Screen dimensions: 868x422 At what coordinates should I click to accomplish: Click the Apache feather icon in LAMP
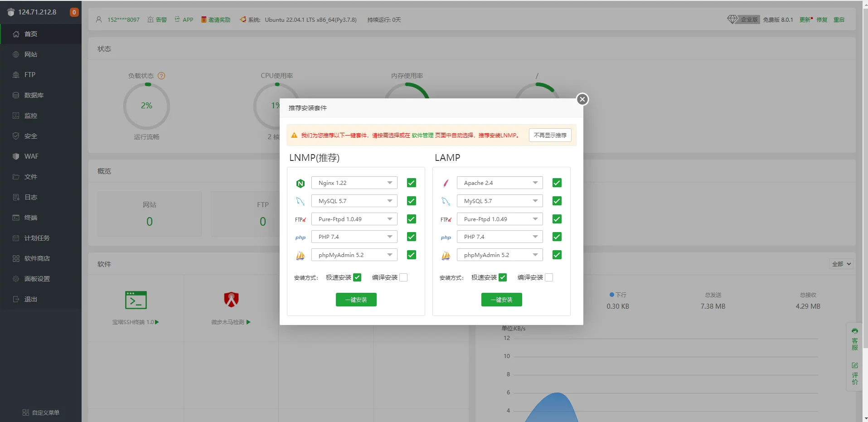click(x=446, y=183)
